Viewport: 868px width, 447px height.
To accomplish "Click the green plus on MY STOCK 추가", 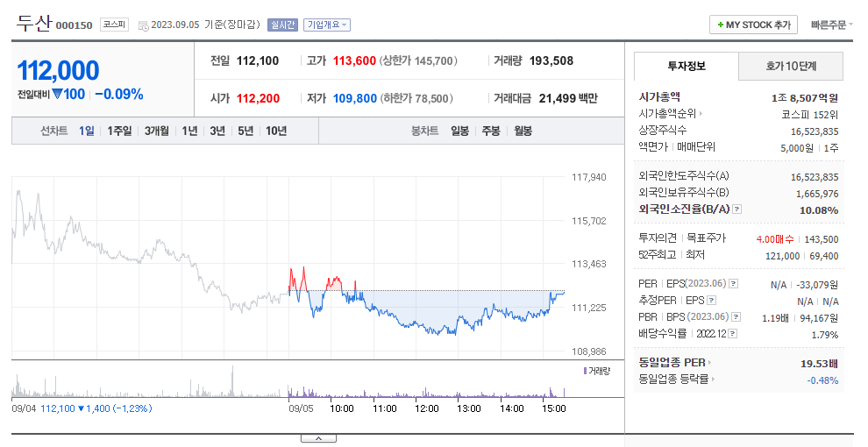I will pos(720,25).
